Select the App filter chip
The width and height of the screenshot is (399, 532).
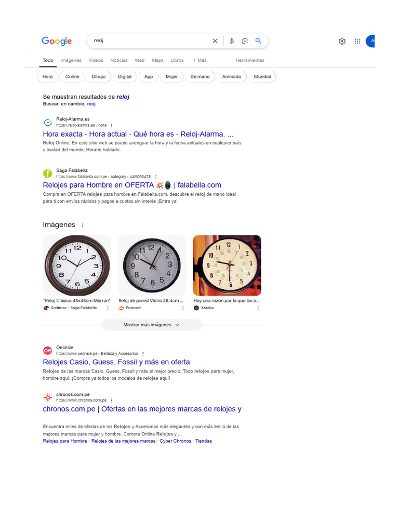tap(149, 77)
